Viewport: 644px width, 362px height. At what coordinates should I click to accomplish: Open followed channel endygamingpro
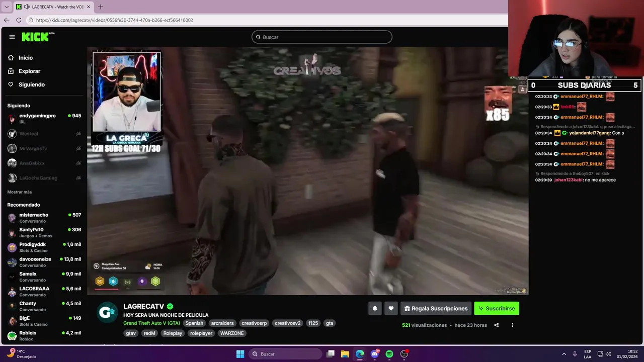click(x=44, y=119)
